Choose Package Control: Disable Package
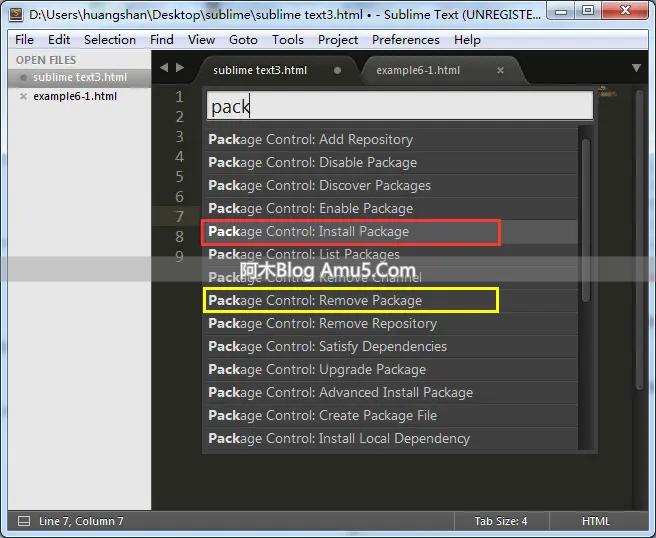The width and height of the screenshot is (656, 538). [x=391, y=162]
